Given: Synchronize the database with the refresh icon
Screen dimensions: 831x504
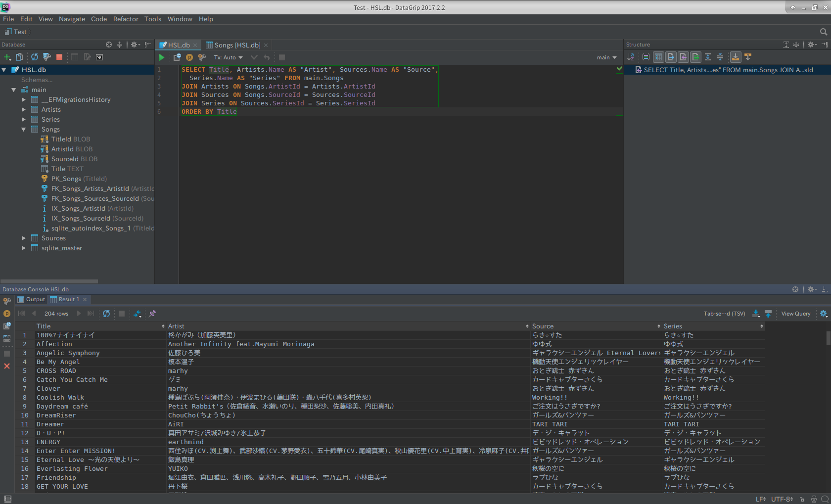Looking at the screenshot, I should coord(35,57).
